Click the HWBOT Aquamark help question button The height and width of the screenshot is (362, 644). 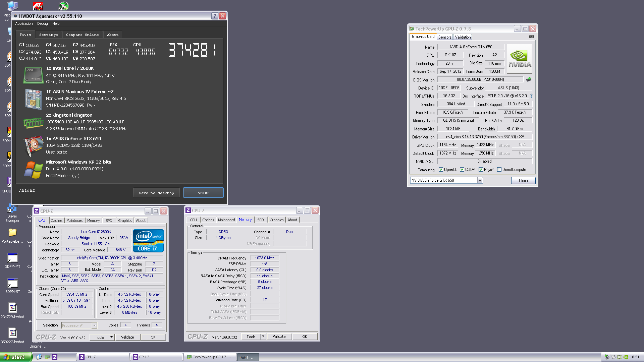coord(215,16)
